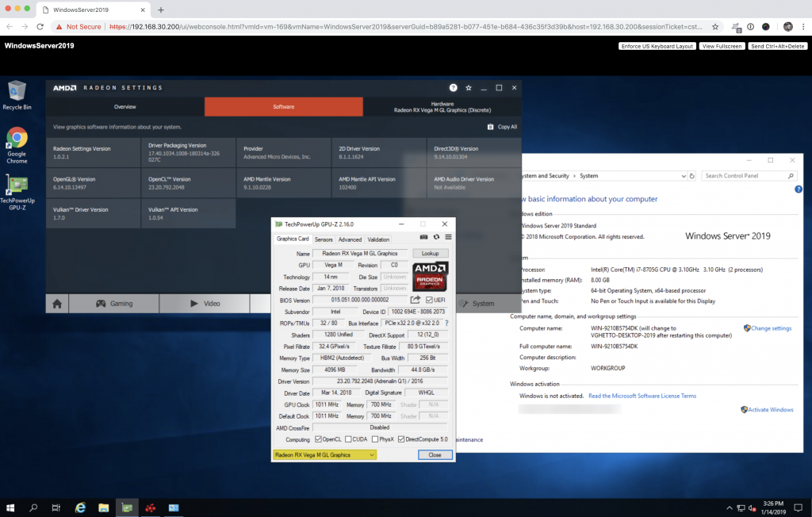The image size is (812, 517).
Task: Click the AMD Radeon logo in GPU-Z
Action: 431,276
